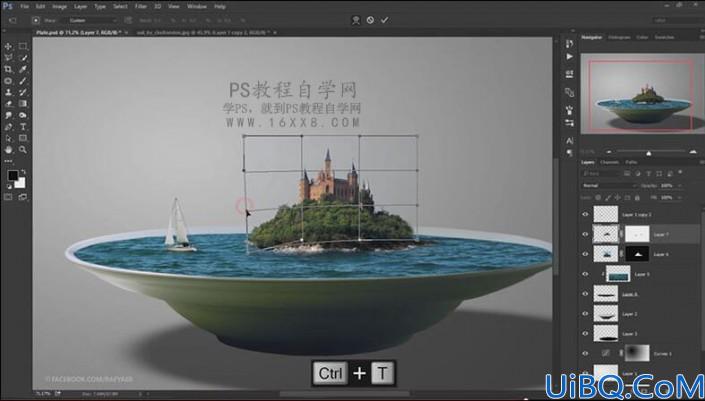Select the History Brush tool
Screen dimensions: 705x401
click(x=23, y=92)
